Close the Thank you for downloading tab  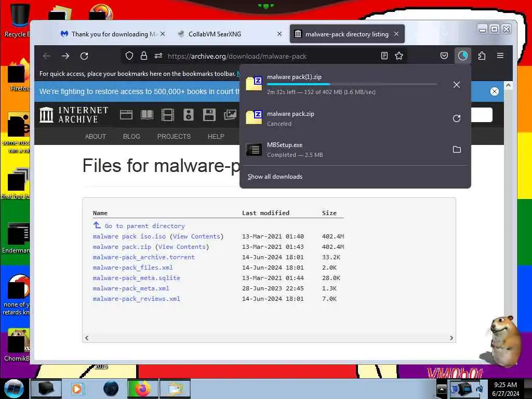click(163, 34)
